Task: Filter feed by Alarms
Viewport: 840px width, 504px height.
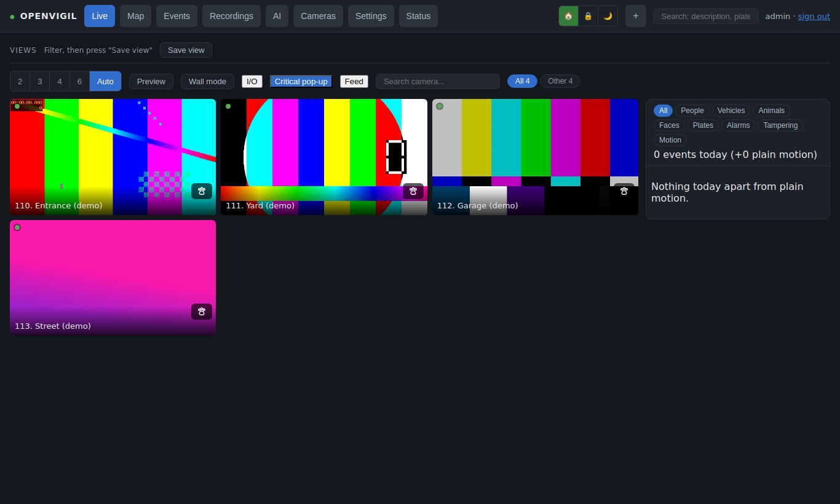Action: pos(739,125)
